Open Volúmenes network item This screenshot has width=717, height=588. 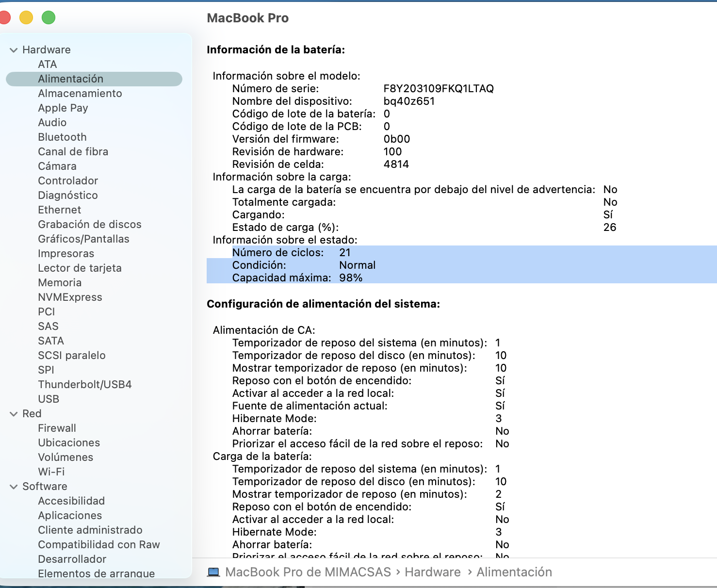(x=65, y=457)
